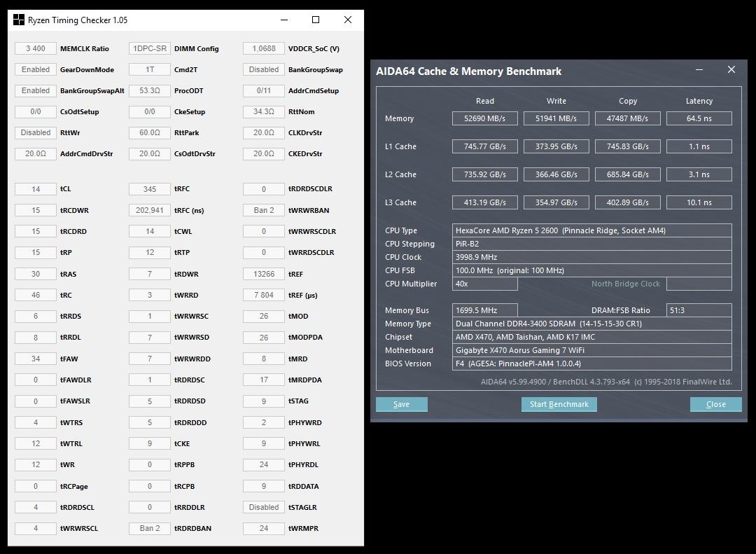Click the tREF (µs) value 7 804

[264, 295]
